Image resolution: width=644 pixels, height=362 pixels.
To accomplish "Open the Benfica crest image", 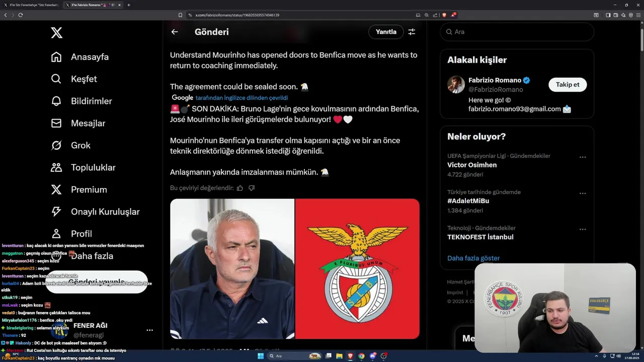I will pyautogui.click(x=357, y=269).
